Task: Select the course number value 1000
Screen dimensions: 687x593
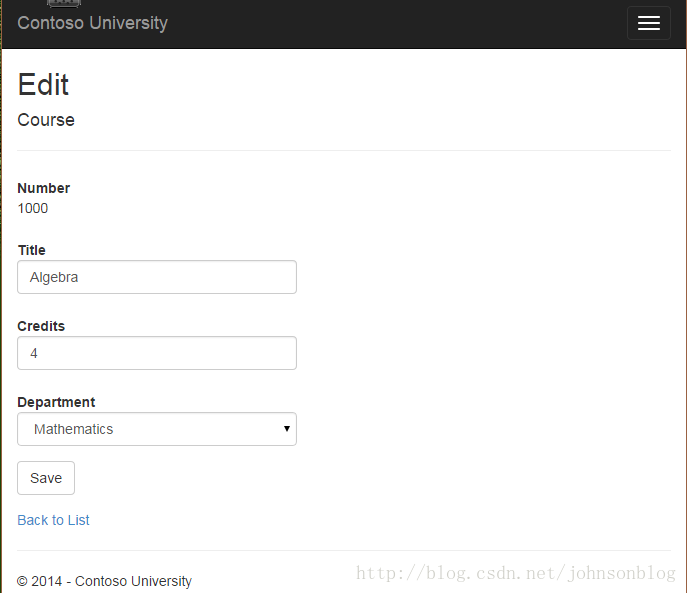Action: click(x=32, y=208)
